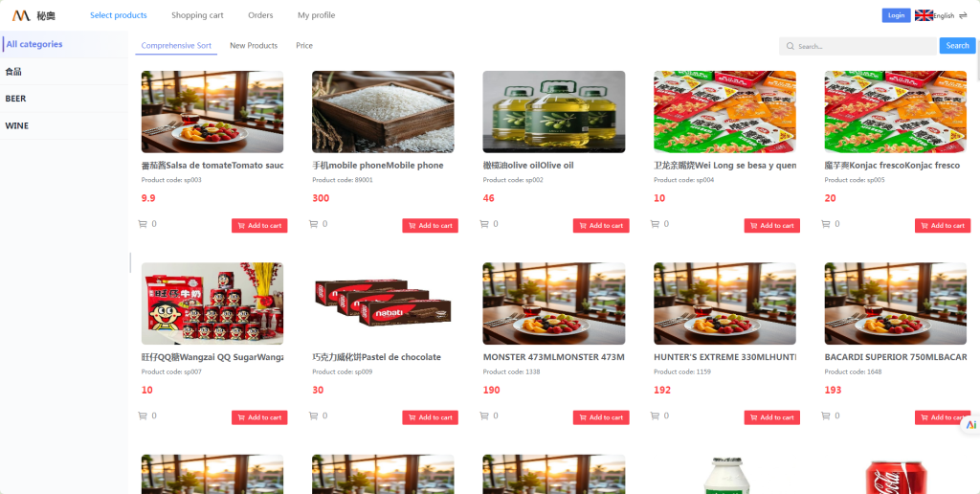Click the Login button
The width and height of the screenshot is (980, 494).
pyautogui.click(x=896, y=15)
